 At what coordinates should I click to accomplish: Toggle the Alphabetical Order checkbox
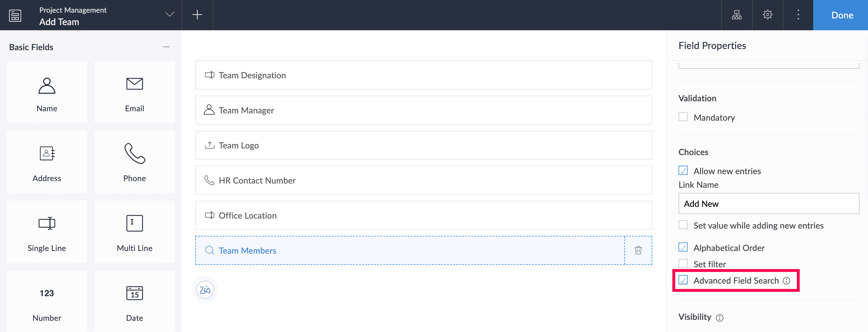coord(683,247)
